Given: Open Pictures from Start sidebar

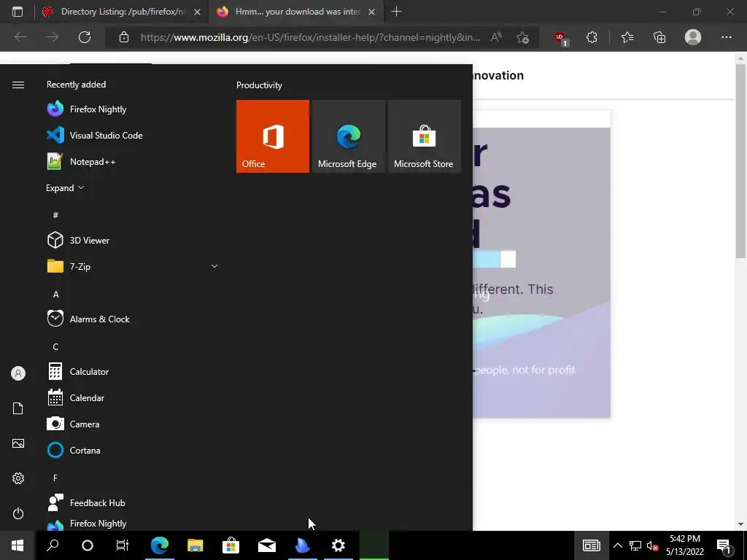Looking at the screenshot, I should tap(18, 443).
